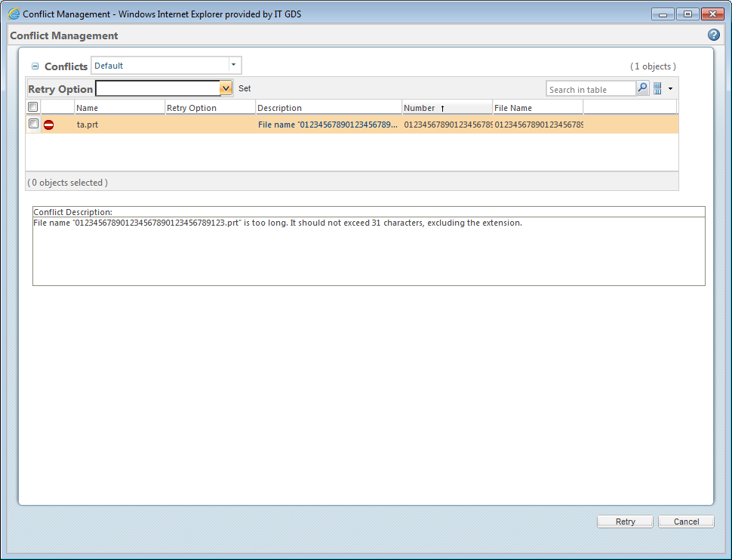Click inside the Search in table field
732x560 pixels.
coord(591,88)
